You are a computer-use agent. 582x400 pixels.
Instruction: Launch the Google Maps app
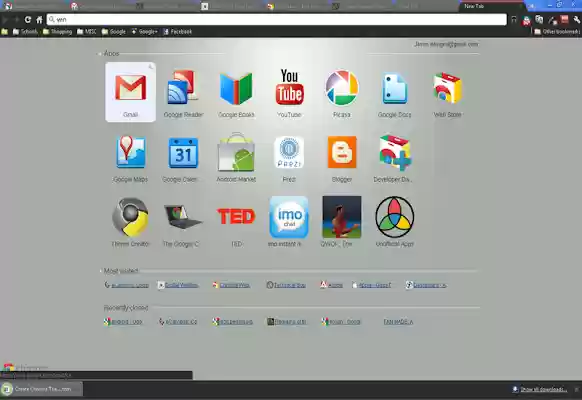(x=130, y=158)
